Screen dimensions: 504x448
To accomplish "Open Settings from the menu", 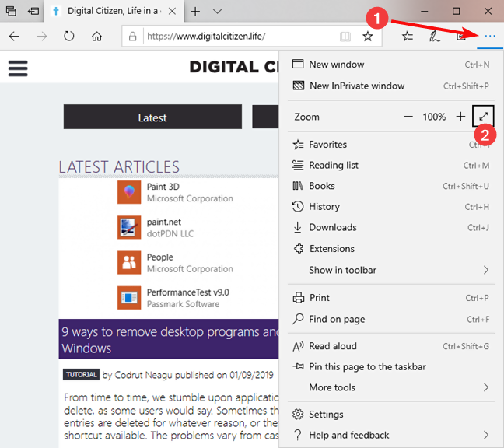I will (391, 415).
